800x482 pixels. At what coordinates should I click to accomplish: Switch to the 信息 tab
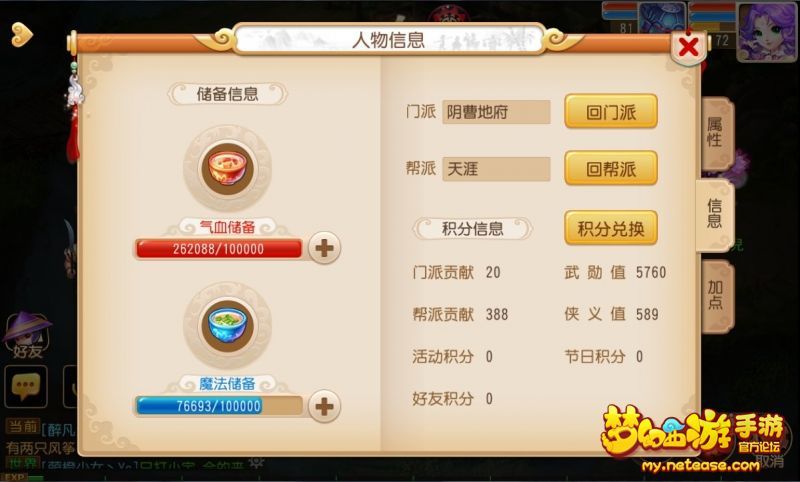tap(715, 214)
